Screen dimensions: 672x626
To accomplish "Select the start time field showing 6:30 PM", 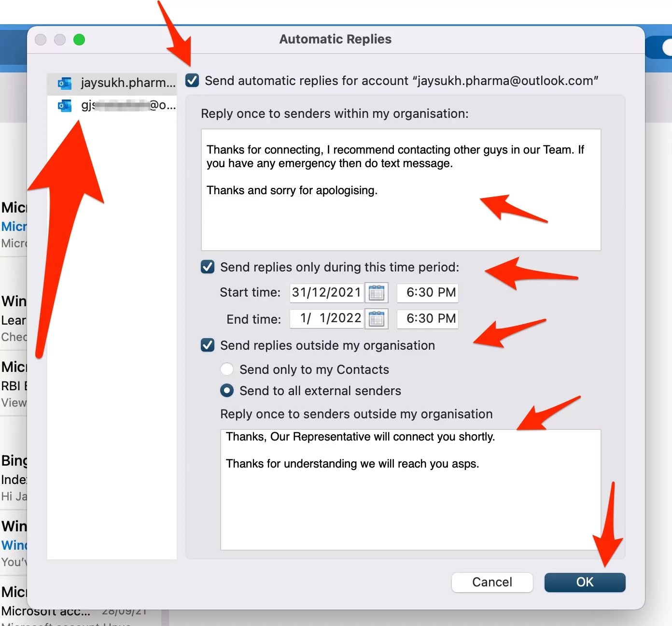I will tap(427, 292).
